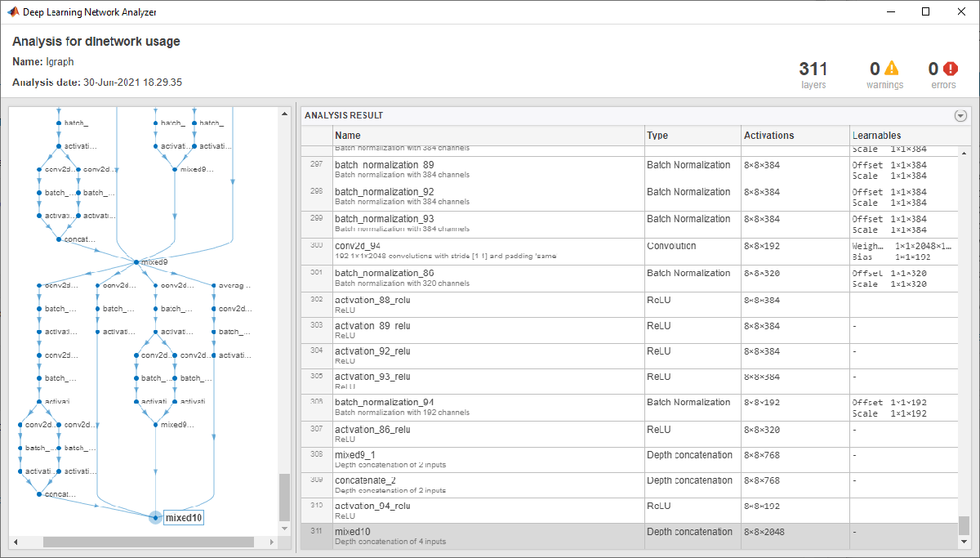Click table scroll down arrow
The width and height of the screenshot is (980, 558).
964,542
